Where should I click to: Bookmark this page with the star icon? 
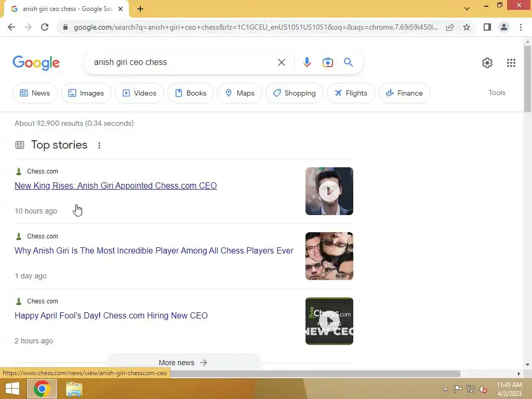pyautogui.click(x=467, y=27)
